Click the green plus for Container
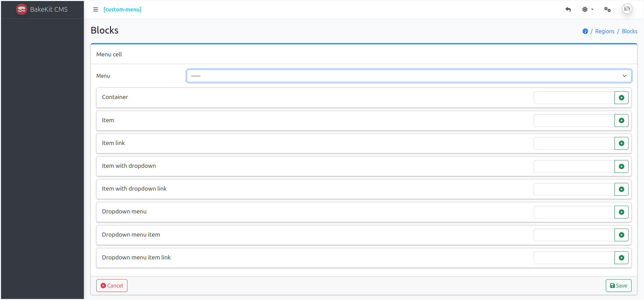The width and height of the screenshot is (644, 300). click(621, 98)
